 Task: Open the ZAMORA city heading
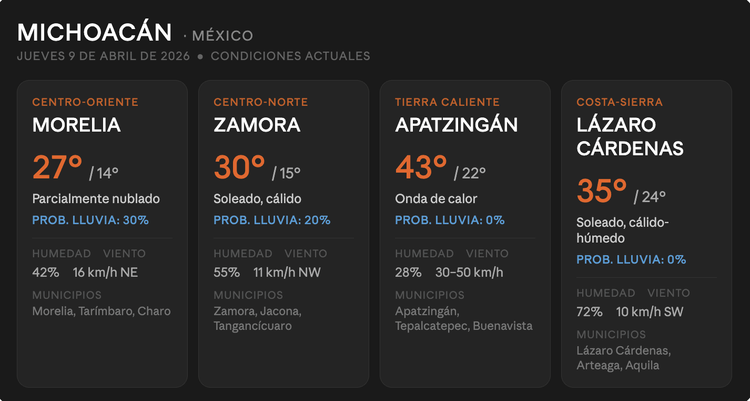pyautogui.click(x=257, y=125)
